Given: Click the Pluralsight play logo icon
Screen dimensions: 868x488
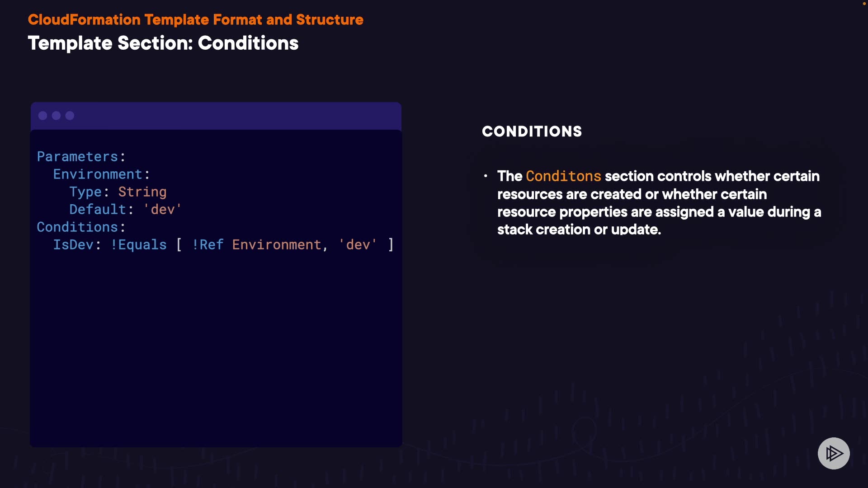Looking at the screenshot, I should pos(834,453).
